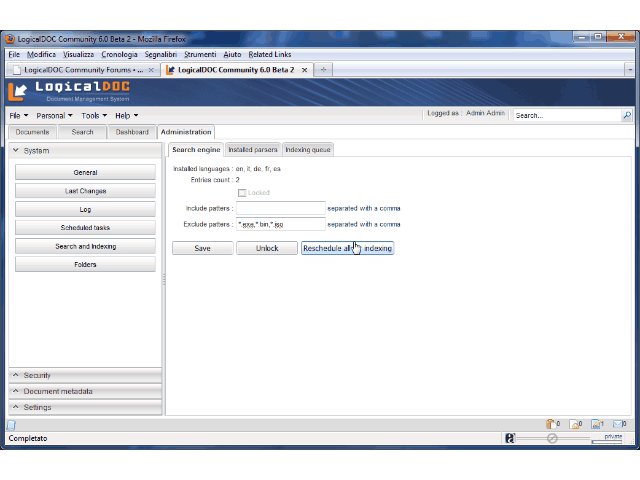640x480 pixels.
Task: Select the Search engine tab
Action: click(x=196, y=150)
